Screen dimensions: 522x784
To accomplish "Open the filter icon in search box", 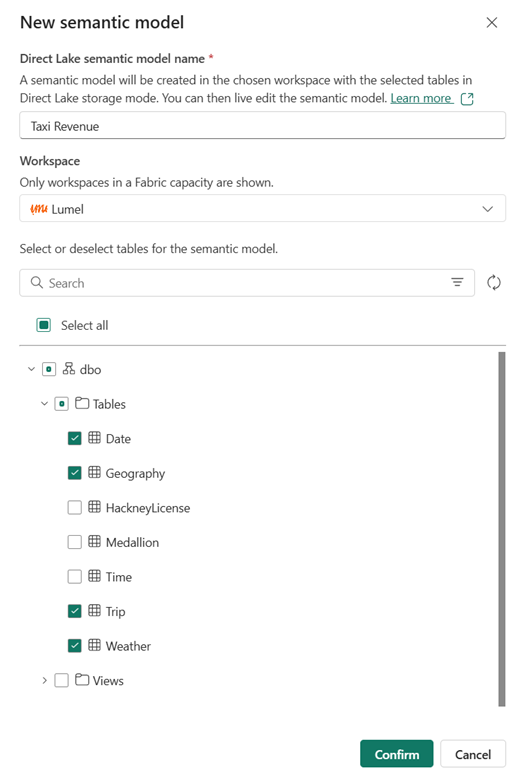I will (x=457, y=282).
